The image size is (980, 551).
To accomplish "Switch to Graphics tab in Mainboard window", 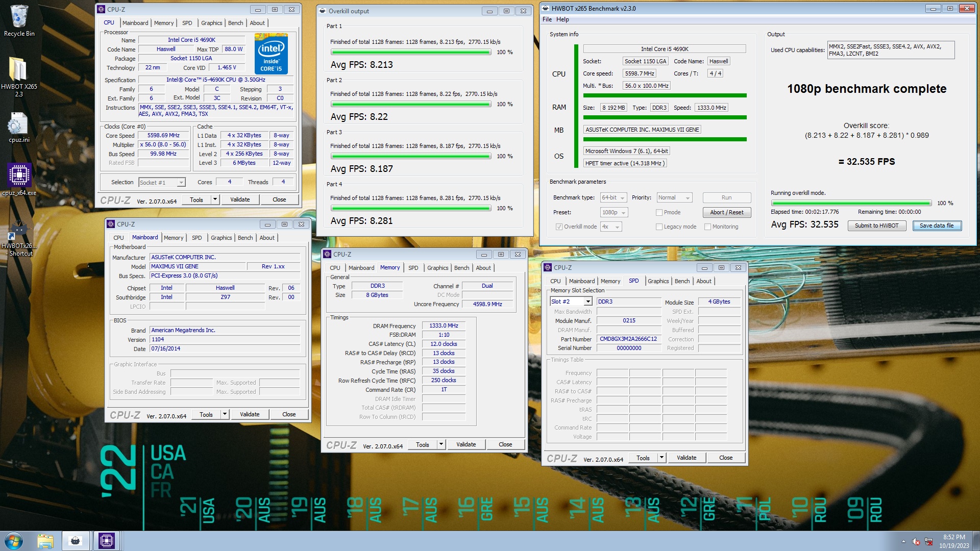I will tap(222, 238).
